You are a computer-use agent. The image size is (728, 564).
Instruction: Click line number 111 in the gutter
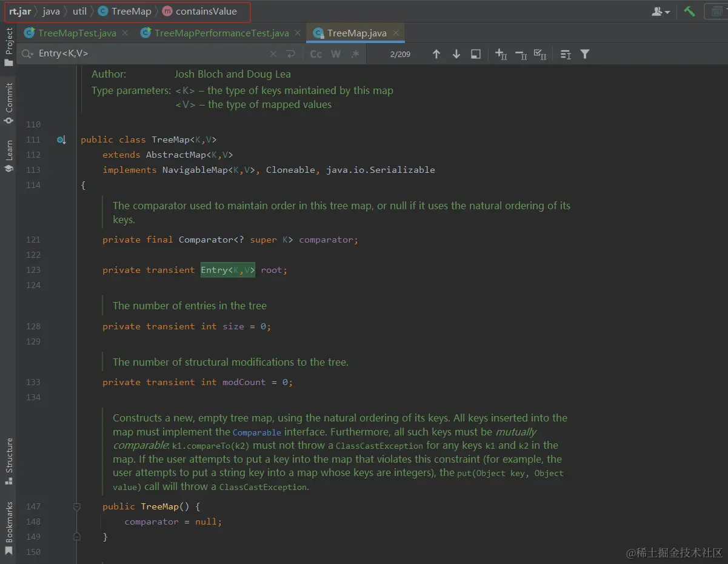pyautogui.click(x=33, y=139)
